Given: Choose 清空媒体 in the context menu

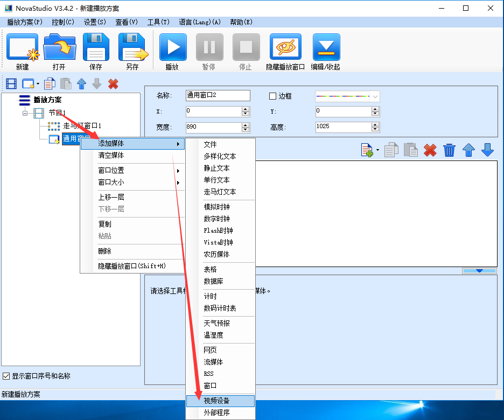Looking at the screenshot, I should [111, 155].
